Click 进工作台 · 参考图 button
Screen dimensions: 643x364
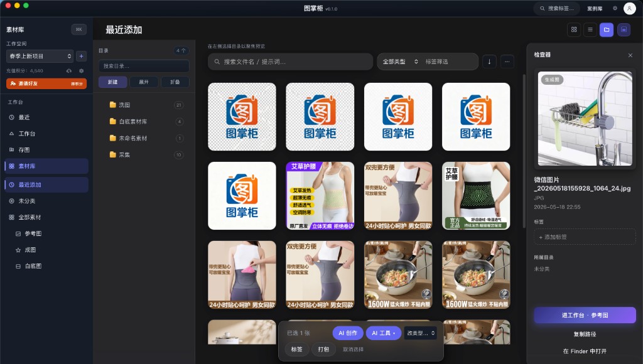[x=585, y=315]
